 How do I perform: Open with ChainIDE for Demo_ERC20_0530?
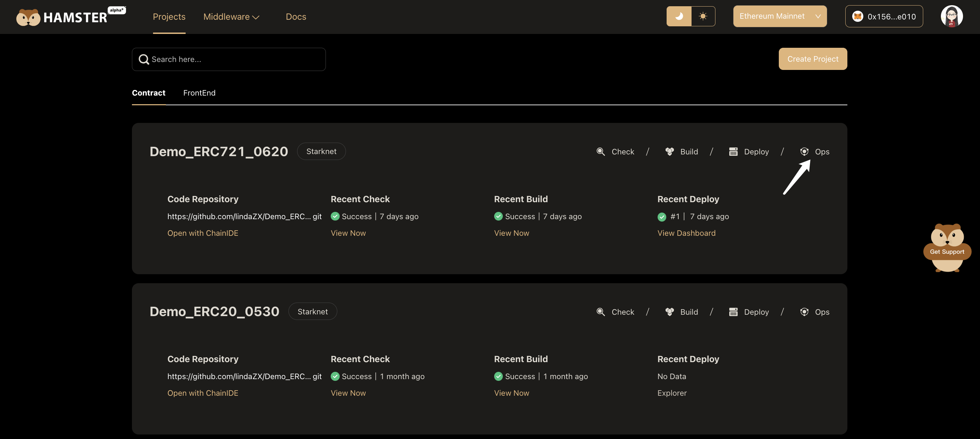(203, 393)
